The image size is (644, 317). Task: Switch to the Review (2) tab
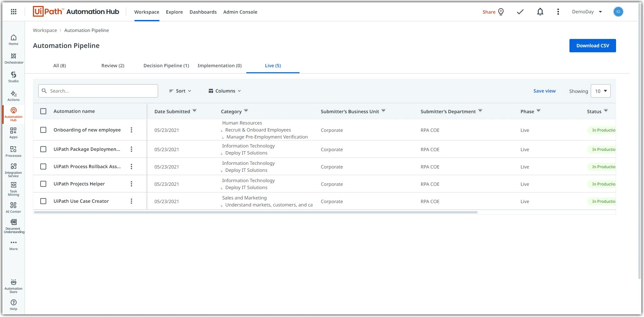point(113,66)
